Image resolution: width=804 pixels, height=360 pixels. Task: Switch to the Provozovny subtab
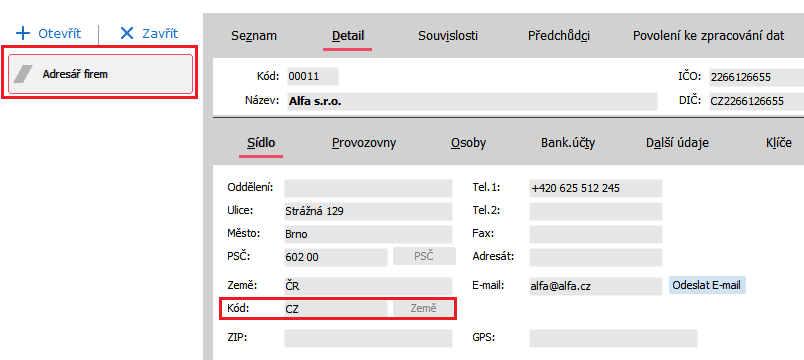click(x=364, y=143)
